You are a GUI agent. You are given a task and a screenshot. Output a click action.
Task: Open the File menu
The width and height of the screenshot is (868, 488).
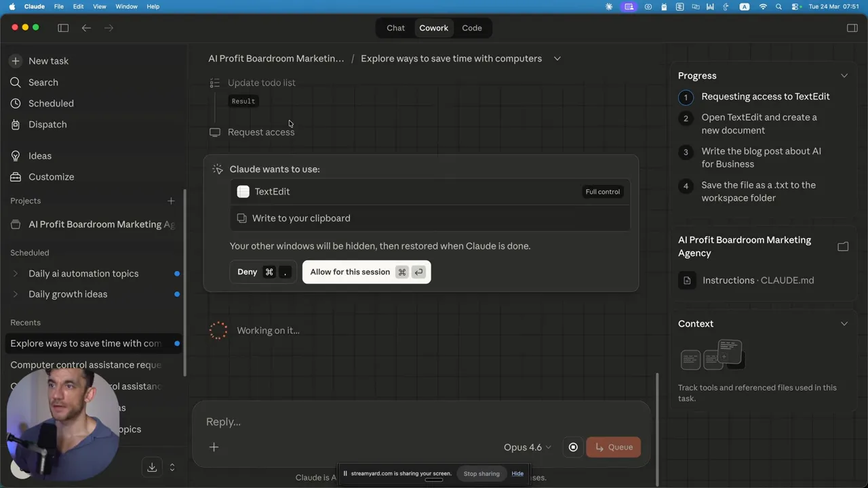coord(59,7)
